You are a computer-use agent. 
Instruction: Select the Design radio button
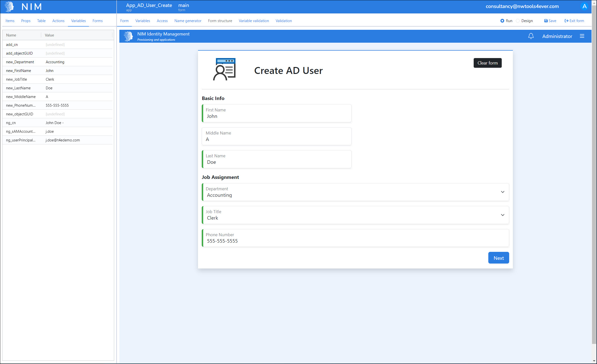pyautogui.click(x=518, y=21)
